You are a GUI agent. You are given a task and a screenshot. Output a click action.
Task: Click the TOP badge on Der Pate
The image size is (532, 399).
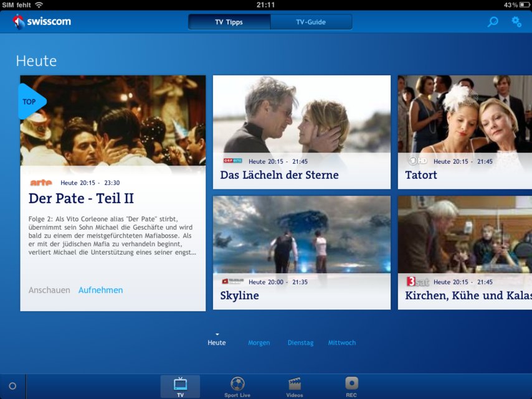[28, 101]
